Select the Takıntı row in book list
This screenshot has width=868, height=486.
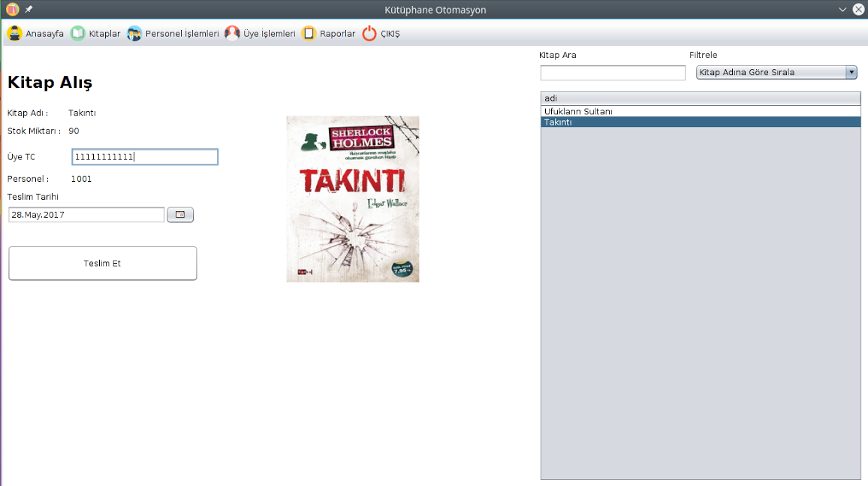tap(701, 122)
